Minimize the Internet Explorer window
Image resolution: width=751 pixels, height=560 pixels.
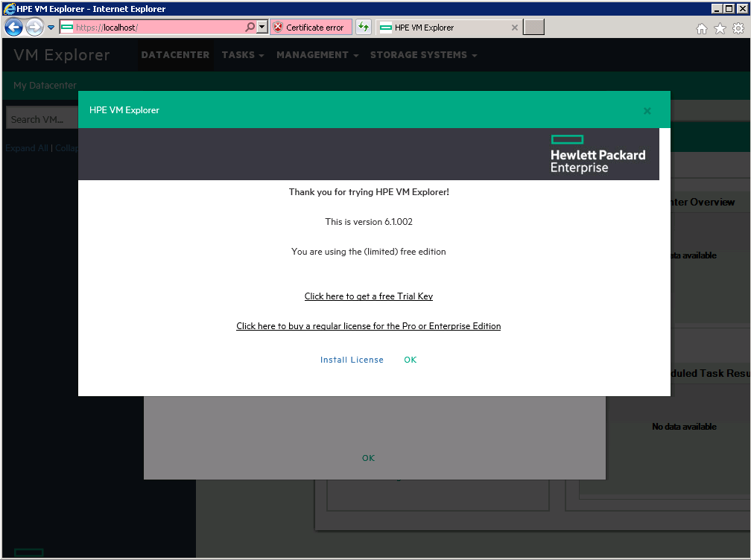(x=717, y=9)
